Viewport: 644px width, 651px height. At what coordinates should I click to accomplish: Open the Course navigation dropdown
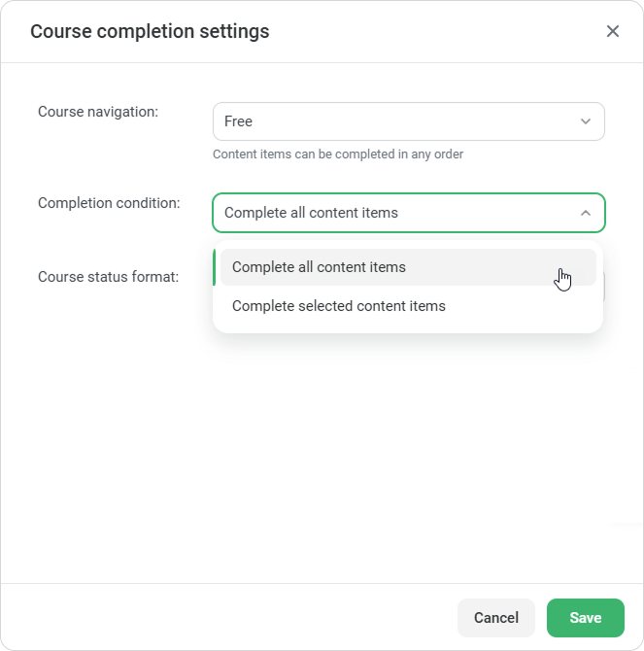(x=408, y=121)
